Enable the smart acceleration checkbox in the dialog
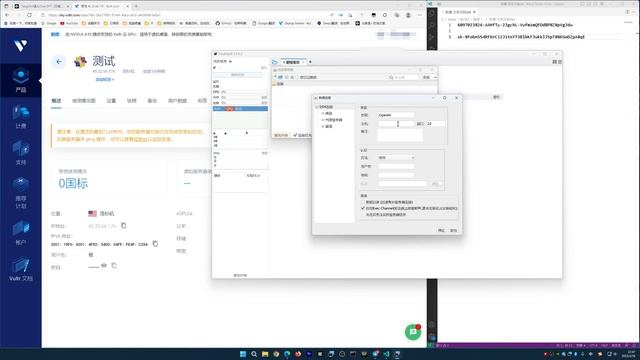Screen dimensions: 640x360 pyautogui.click(x=363, y=202)
